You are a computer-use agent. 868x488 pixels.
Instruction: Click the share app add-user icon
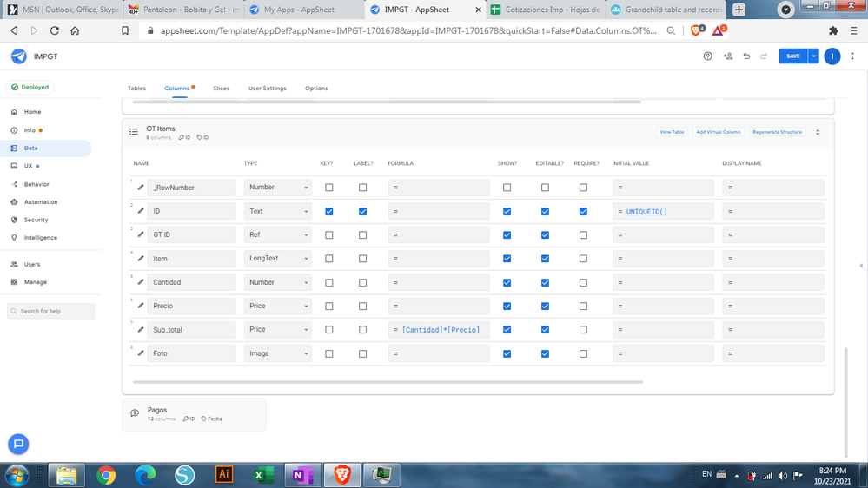[728, 56]
